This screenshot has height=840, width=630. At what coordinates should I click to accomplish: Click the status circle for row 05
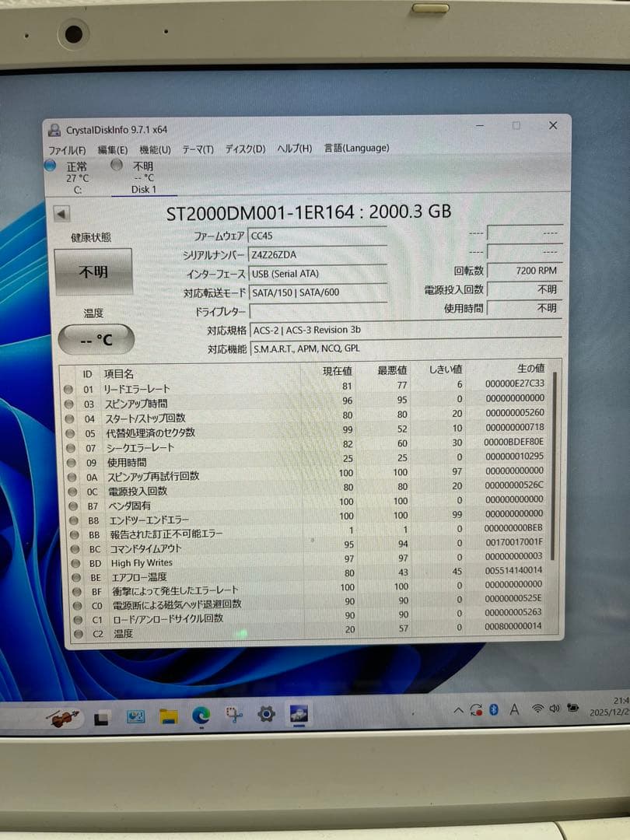70,433
